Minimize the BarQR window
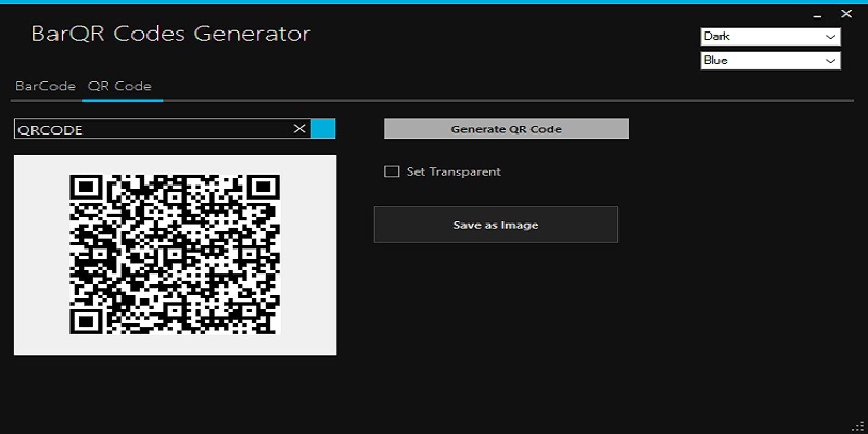868x434 pixels. [x=818, y=16]
